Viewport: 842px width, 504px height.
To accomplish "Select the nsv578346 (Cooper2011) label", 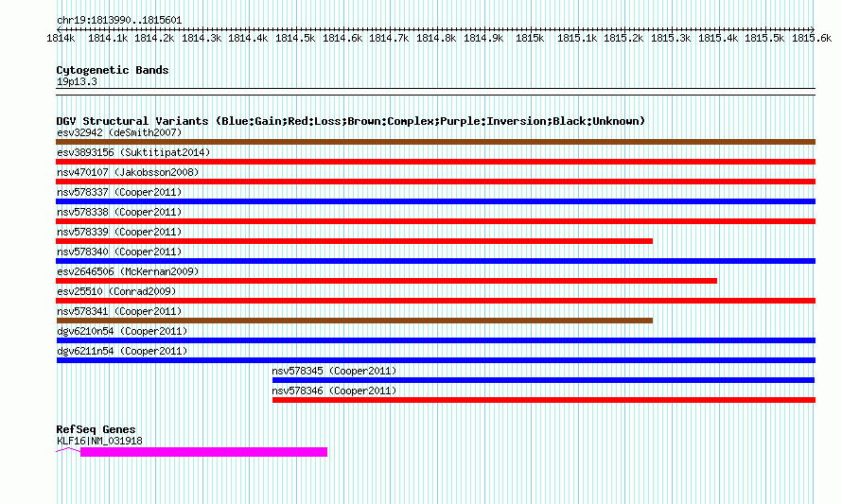I will 334,391.
